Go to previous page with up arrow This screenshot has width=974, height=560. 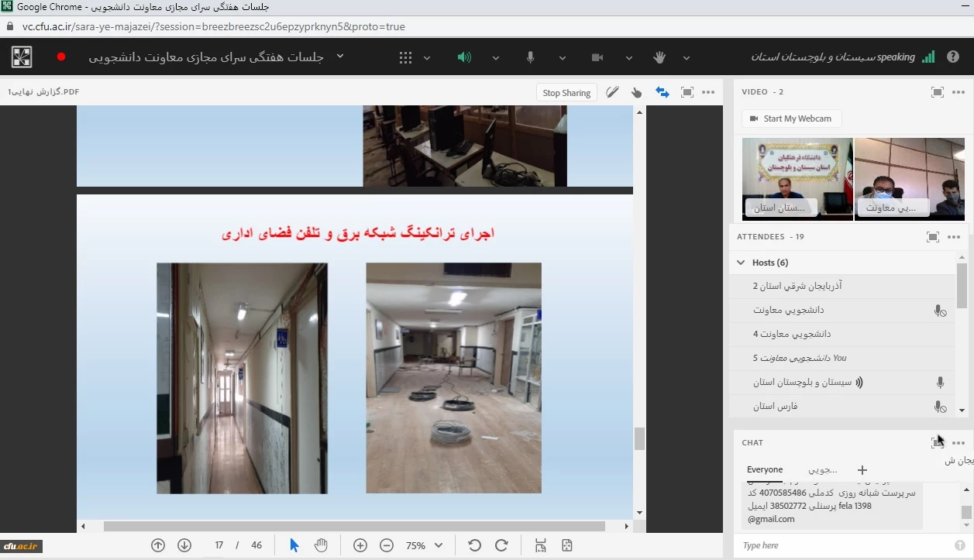[158, 545]
